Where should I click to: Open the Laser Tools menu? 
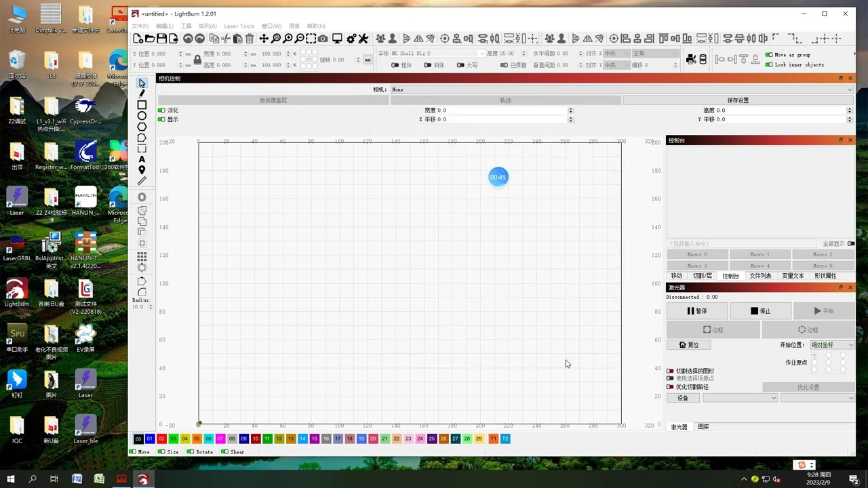pyautogui.click(x=239, y=26)
